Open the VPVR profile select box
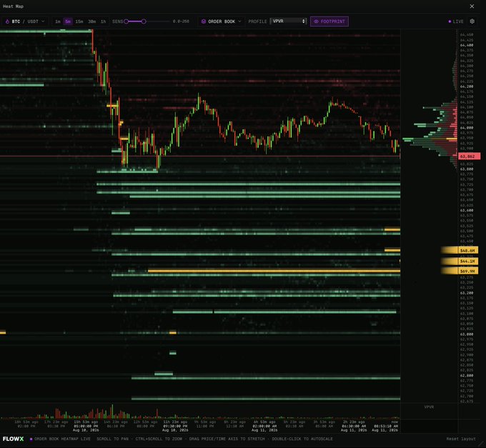This screenshot has width=486, height=448. [x=288, y=21]
